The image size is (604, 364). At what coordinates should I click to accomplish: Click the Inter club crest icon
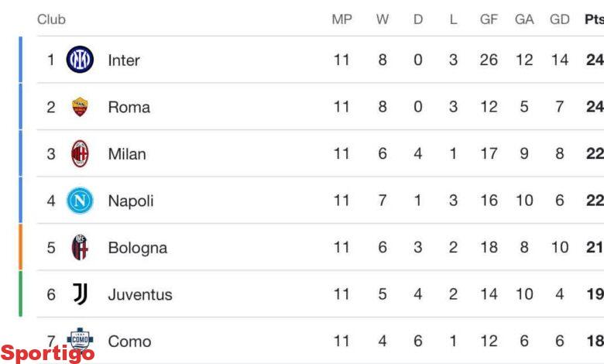(80, 60)
